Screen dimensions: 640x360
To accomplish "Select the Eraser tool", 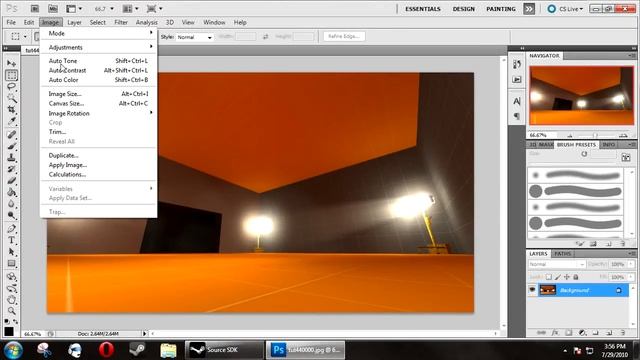I will click(11, 180).
